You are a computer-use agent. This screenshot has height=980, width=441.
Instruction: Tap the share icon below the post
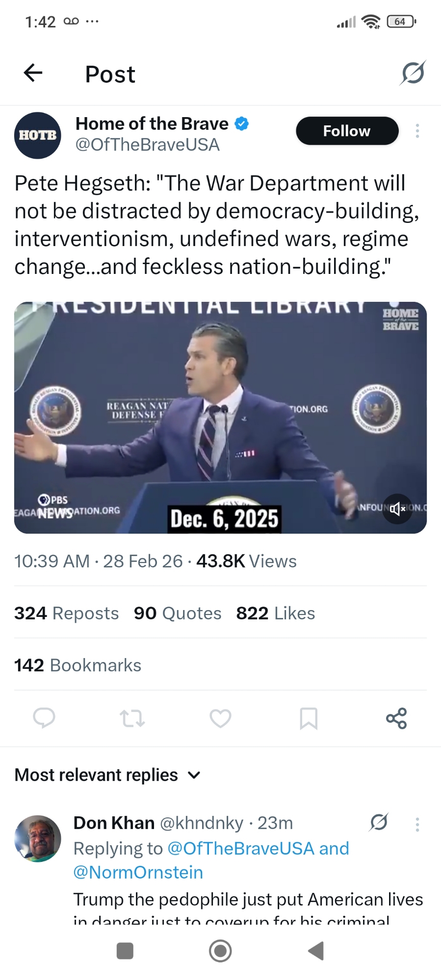(396, 718)
